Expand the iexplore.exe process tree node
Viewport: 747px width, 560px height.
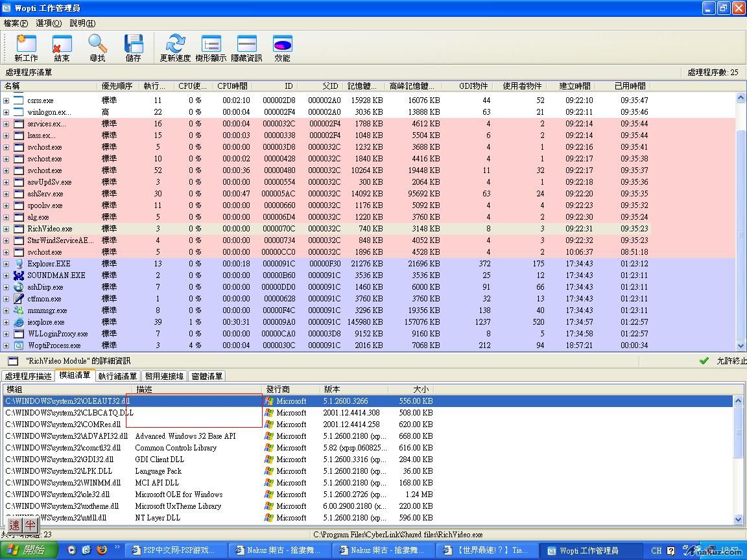tap(6, 322)
